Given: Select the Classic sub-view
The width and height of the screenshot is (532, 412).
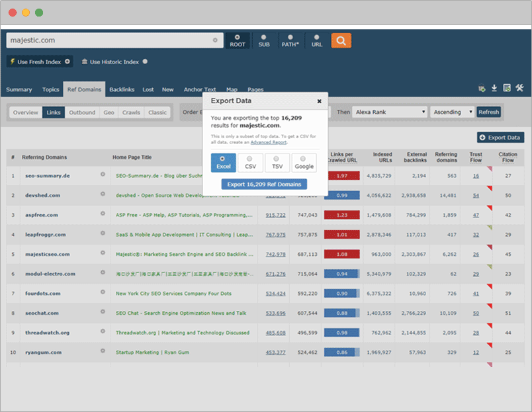Looking at the screenshot, I should [157, 112].
